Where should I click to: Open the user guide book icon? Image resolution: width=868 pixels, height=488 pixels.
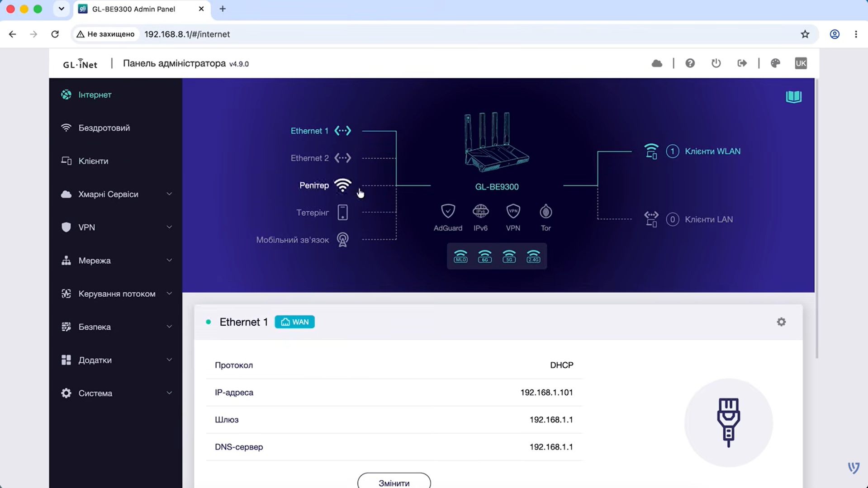click(793, 97)
